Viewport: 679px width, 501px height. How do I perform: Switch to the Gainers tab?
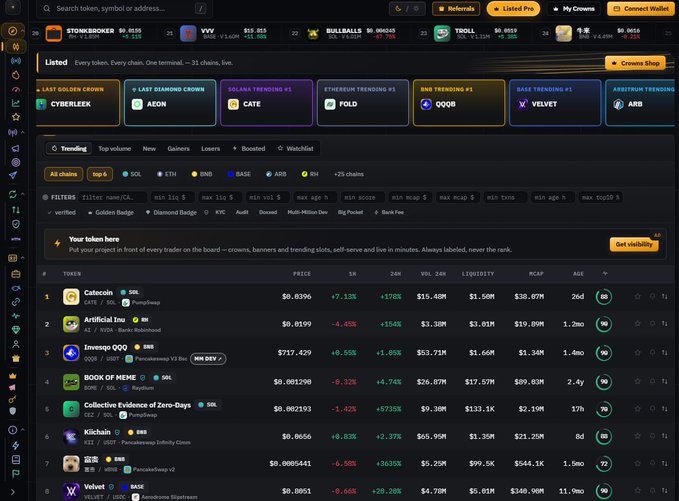coord(178,149)
